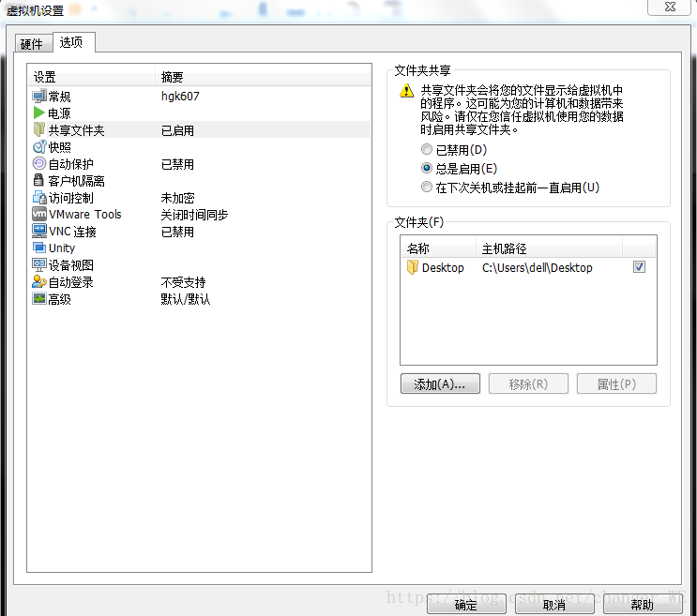This screenshot has width=697, height=616.
Task: Click the 摘要 column header
Action: click(x=263, y=77)
